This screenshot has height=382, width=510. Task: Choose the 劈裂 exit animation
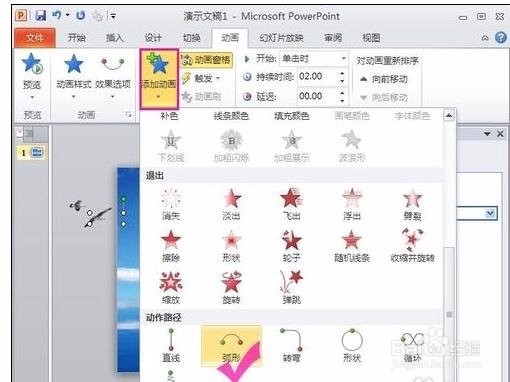(413, 204)
